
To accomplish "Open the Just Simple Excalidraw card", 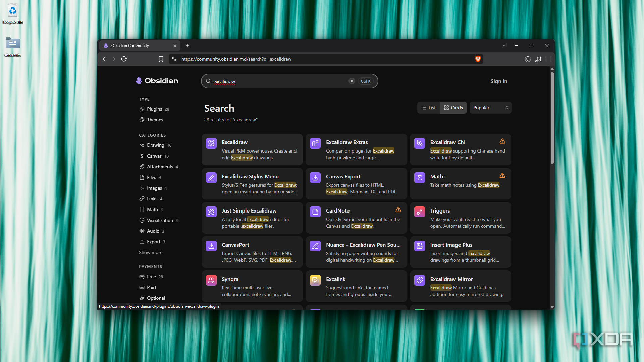I will (x=252, y=218).
